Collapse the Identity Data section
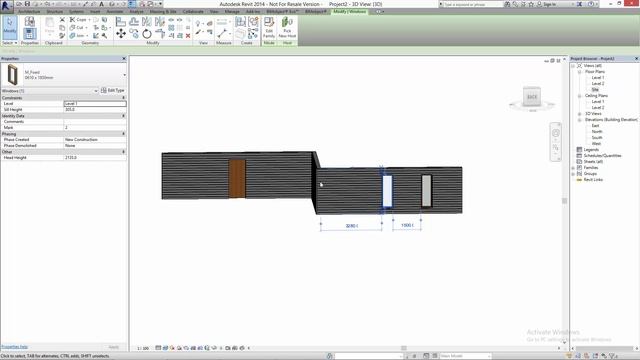 click(x=124, y=116)
